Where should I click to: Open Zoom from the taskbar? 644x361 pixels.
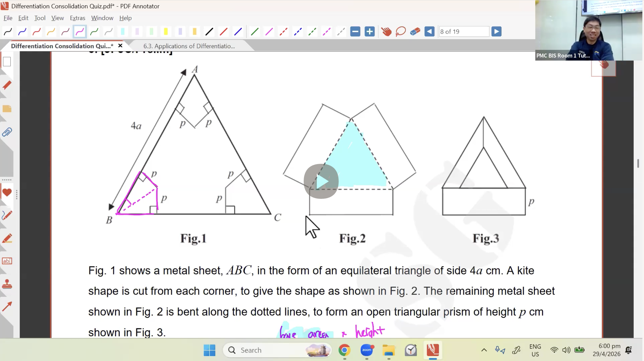[x=367, y=350]
